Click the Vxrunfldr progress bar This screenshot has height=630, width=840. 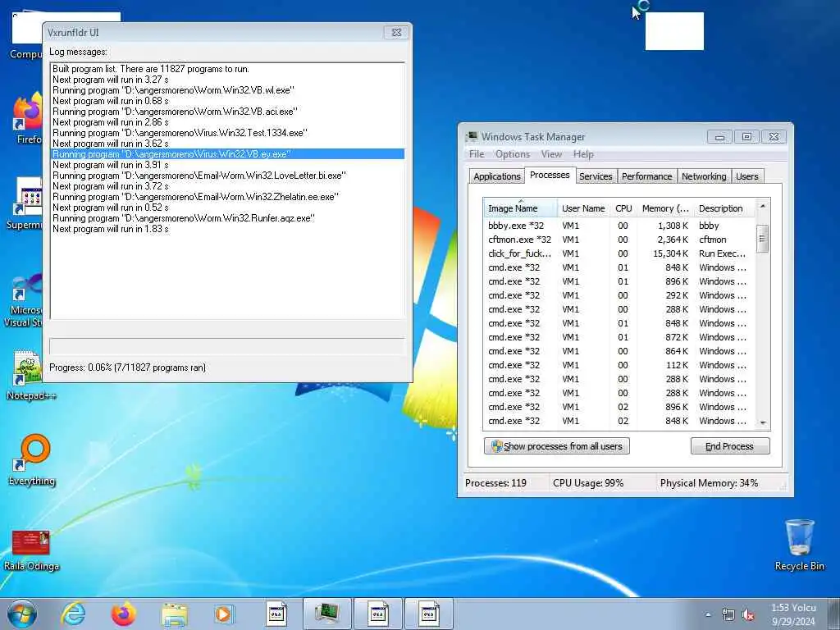(227, 345)
